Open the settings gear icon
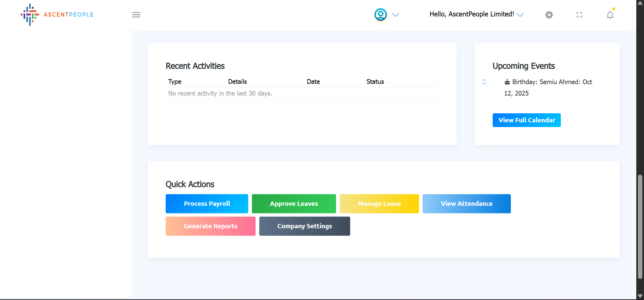 point(549,15)
